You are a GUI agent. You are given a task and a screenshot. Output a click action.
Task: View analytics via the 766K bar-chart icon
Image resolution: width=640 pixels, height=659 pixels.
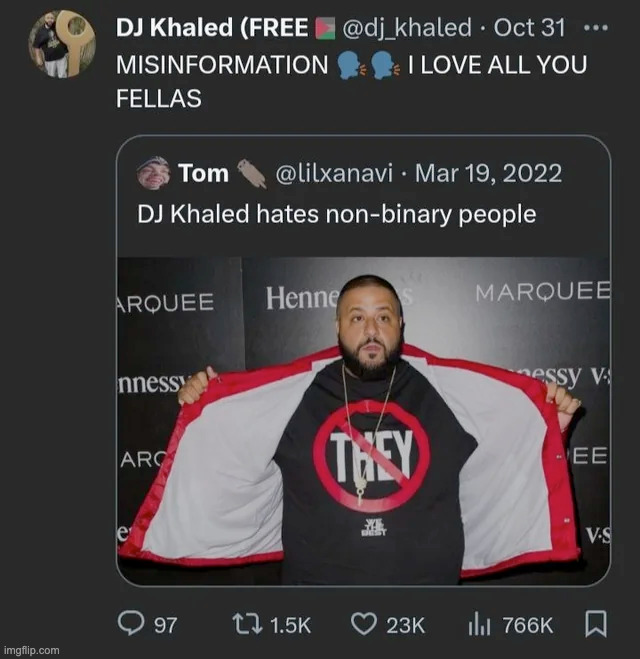point(479,624)
